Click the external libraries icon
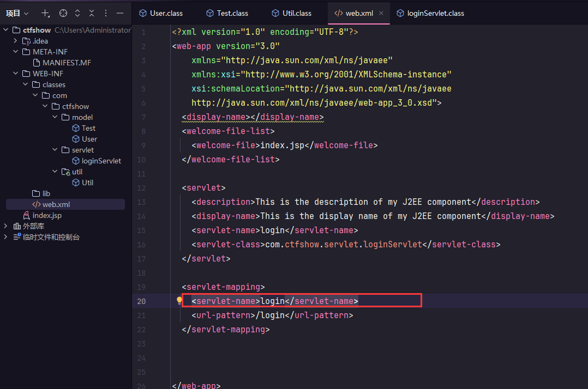The height and width of the screenshot is (389, 588). pyautogui.click(x=17, y=226)
